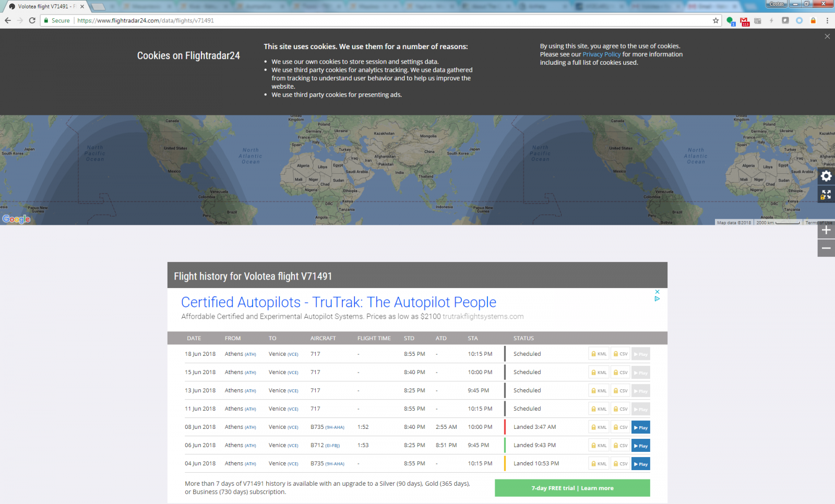835x504 pixels.
Task: Open Gmail extension icon in toolbar
Action: click(x=745, y=21)
